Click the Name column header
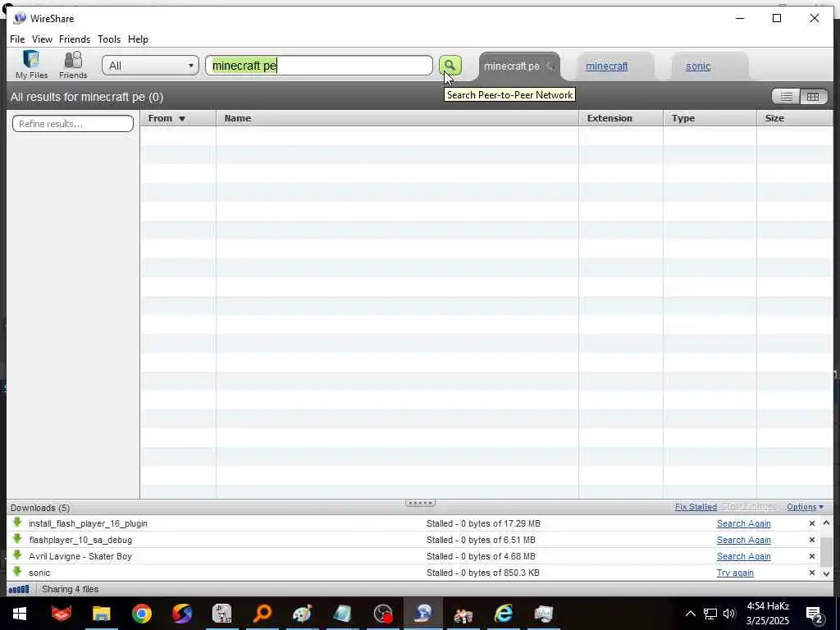 tap(397, 118)
